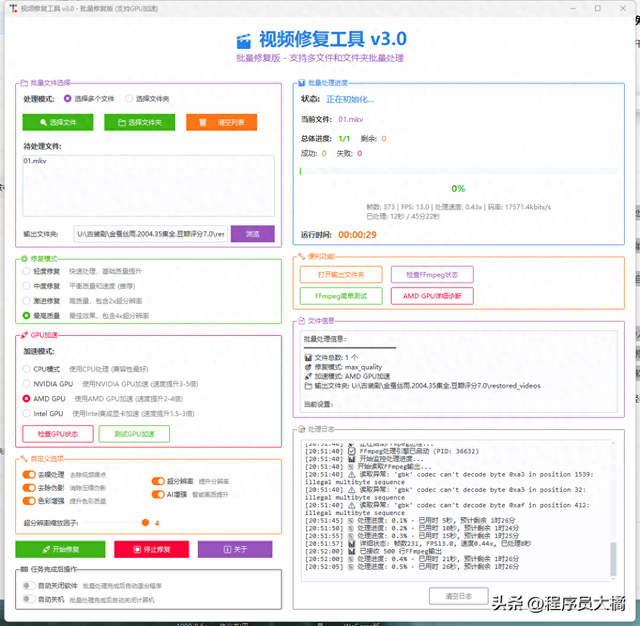
Task: Click the chart icon beside 文件总数
Action: click(308, 357)
